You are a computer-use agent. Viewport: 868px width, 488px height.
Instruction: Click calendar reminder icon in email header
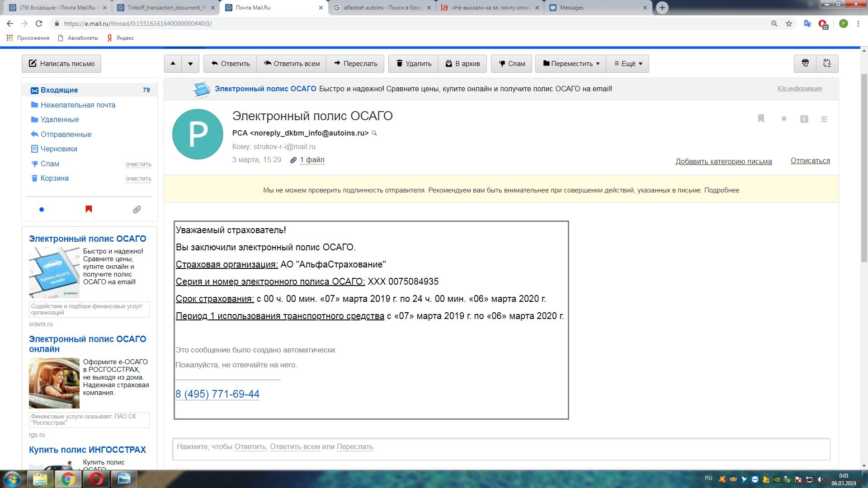(x=804, y=119)
